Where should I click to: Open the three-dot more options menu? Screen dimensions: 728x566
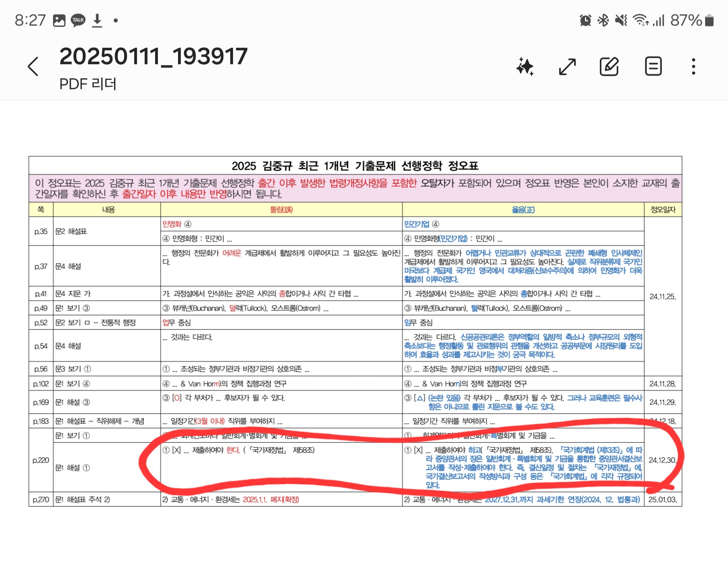693,67
